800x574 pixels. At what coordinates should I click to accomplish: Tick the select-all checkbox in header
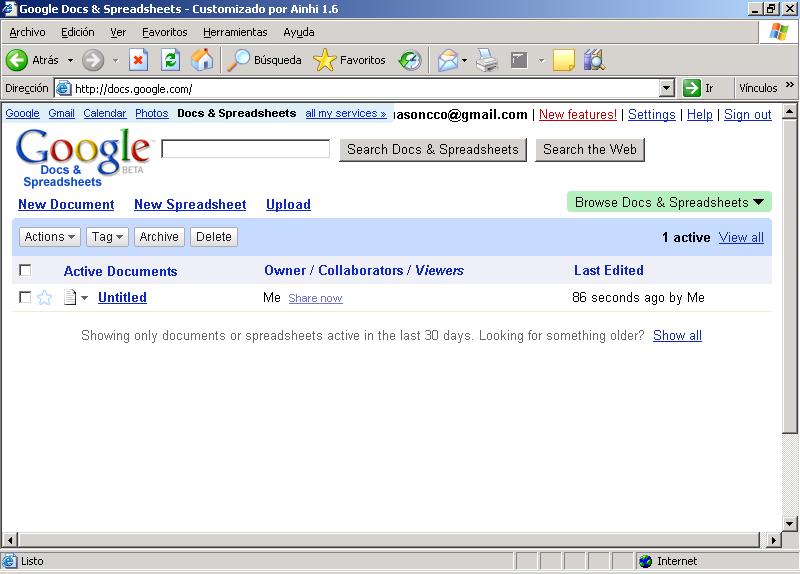(x=24, y=270)
